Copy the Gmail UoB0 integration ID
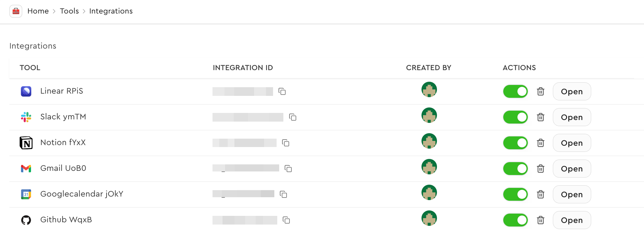 click(289, 169)
